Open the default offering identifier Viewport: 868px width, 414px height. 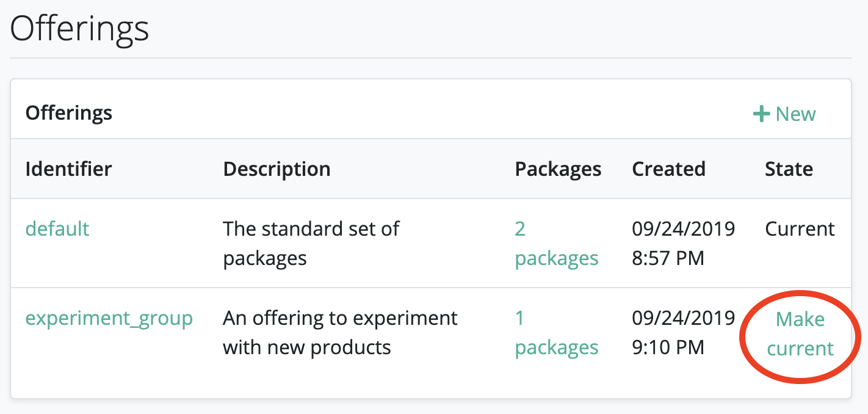[x=57, y=229]
